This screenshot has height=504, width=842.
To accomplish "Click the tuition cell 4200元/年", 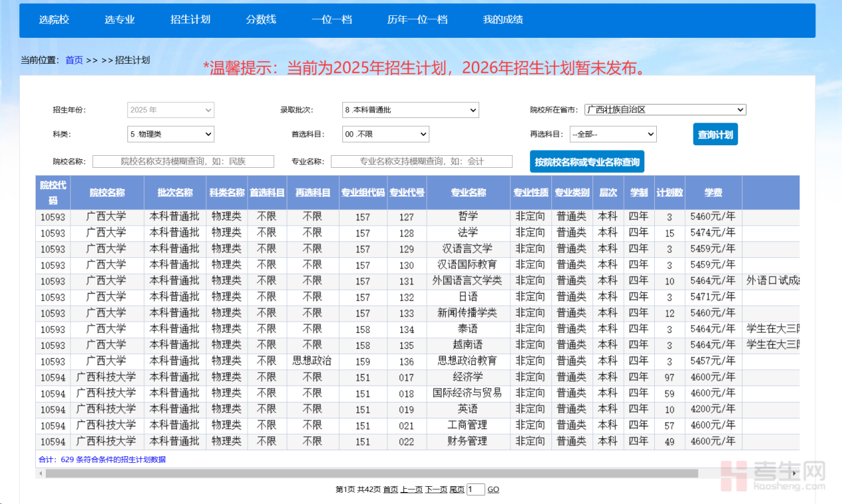I will [x=713, y=409].
